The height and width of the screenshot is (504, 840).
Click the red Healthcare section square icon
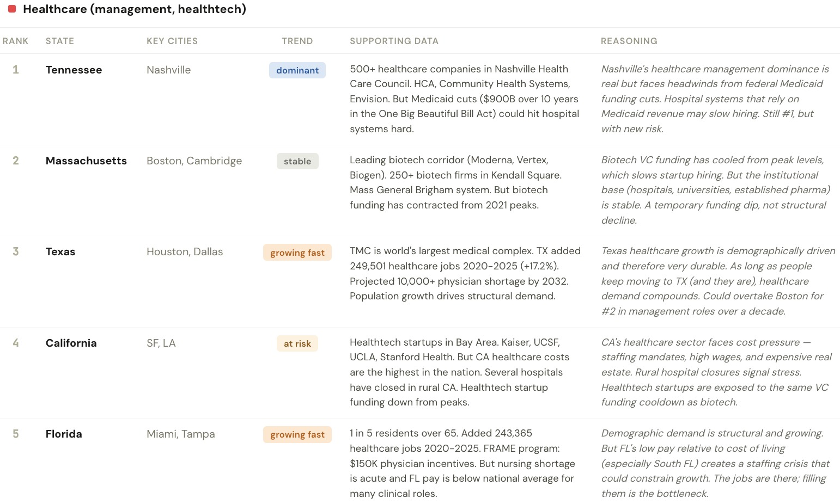coord(12,9)
